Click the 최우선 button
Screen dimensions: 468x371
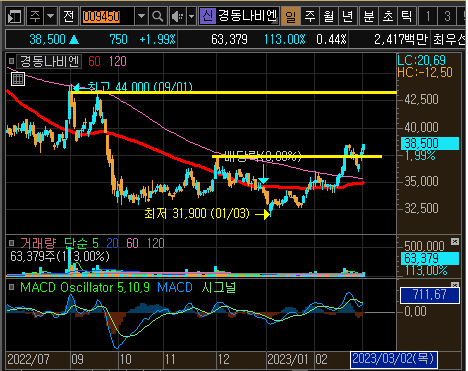tap(448, 40)
